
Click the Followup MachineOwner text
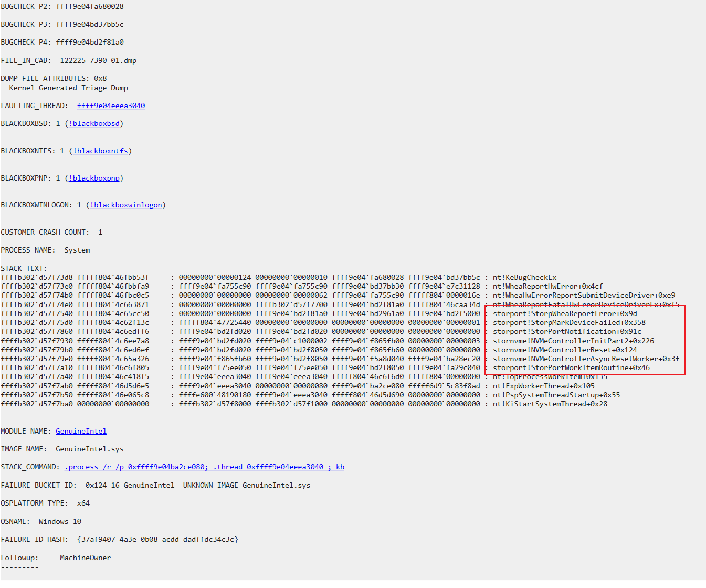pyautogui.click(x=86, y=558)
